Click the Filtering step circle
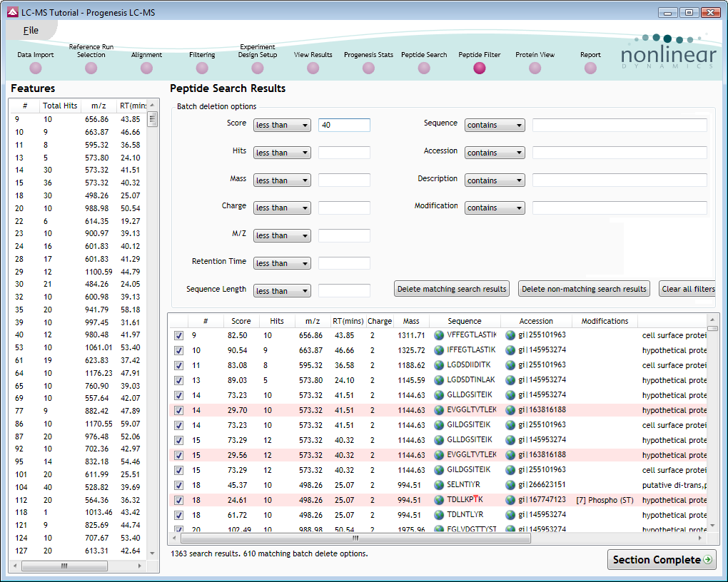The image size is (728, 582). [x=202, y=68]
